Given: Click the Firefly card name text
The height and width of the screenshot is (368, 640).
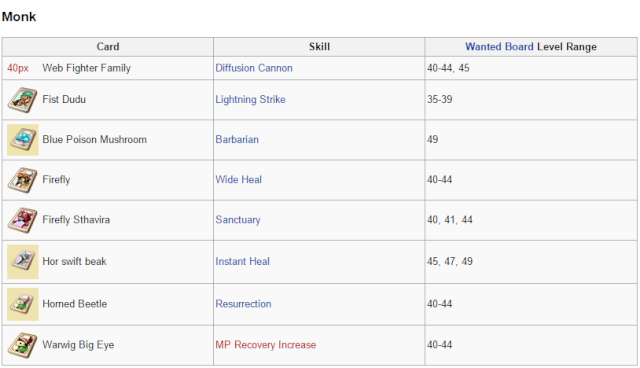Looking at the screenshot, I should (x=56, y=180).
